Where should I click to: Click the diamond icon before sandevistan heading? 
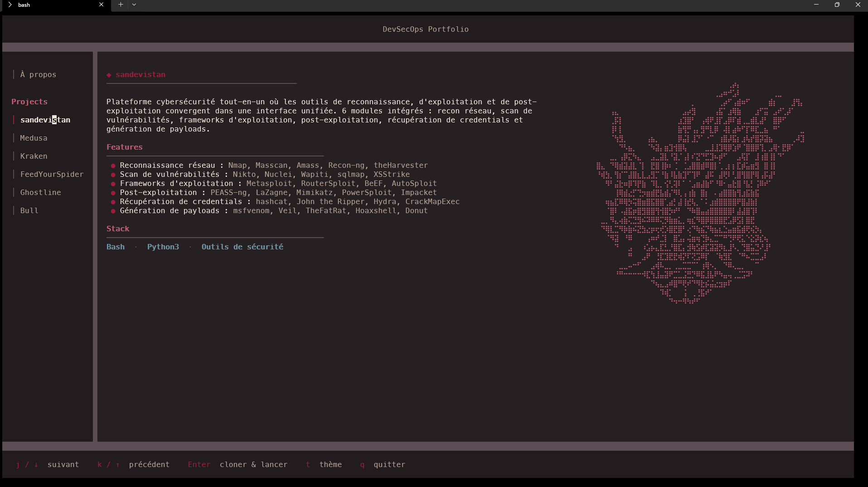click(x=109, y=75)
